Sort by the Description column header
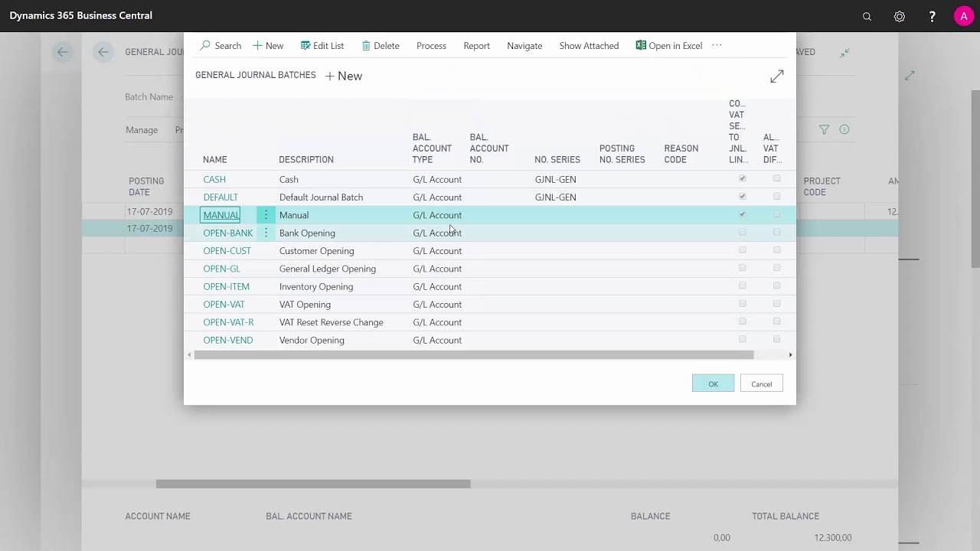The image size is (980, 551). [306, 160]
